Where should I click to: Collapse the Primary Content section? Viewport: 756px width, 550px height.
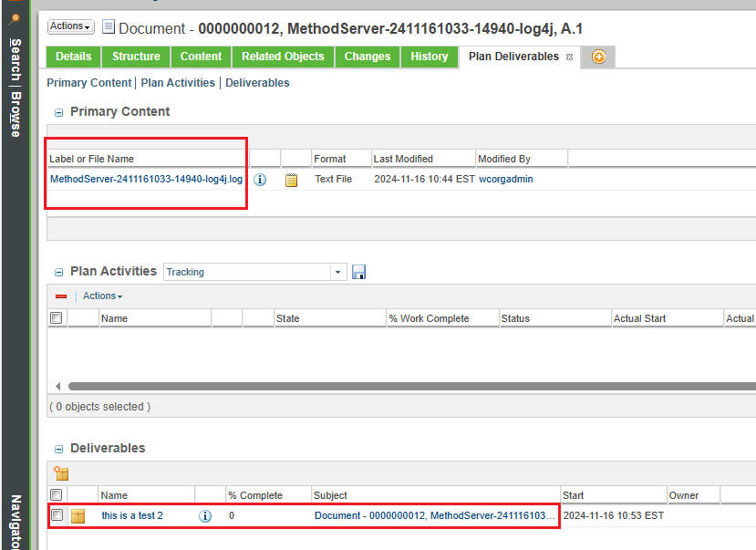click(x=57, y=111)
